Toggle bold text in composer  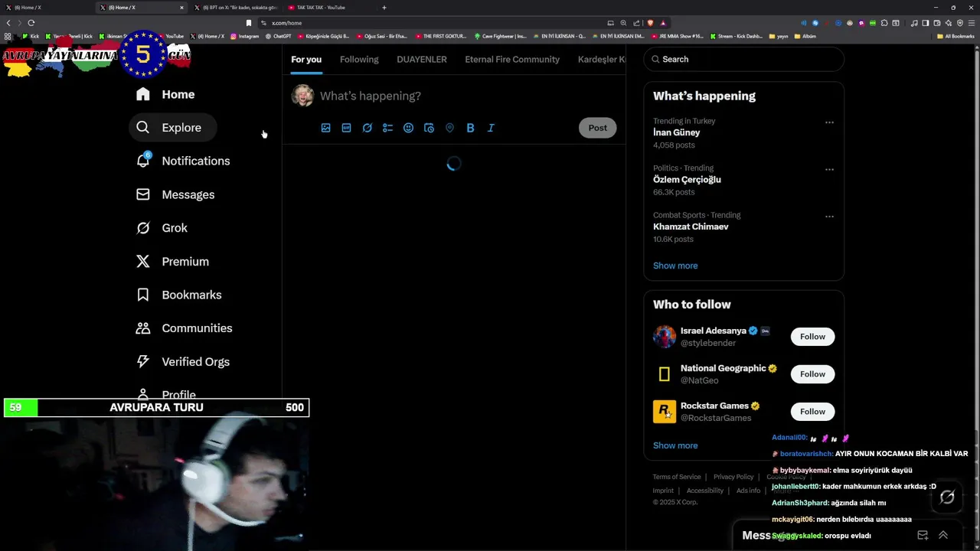coord(471,128)
